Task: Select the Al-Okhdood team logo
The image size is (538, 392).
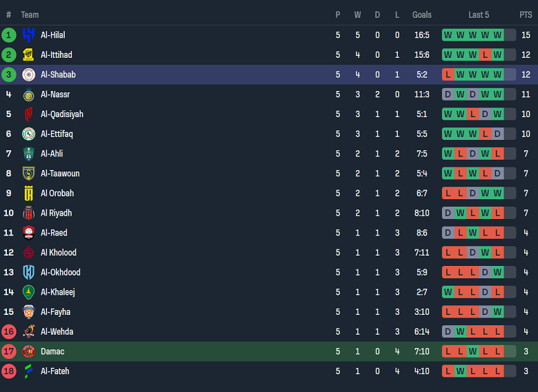Action: coord(28,272)
